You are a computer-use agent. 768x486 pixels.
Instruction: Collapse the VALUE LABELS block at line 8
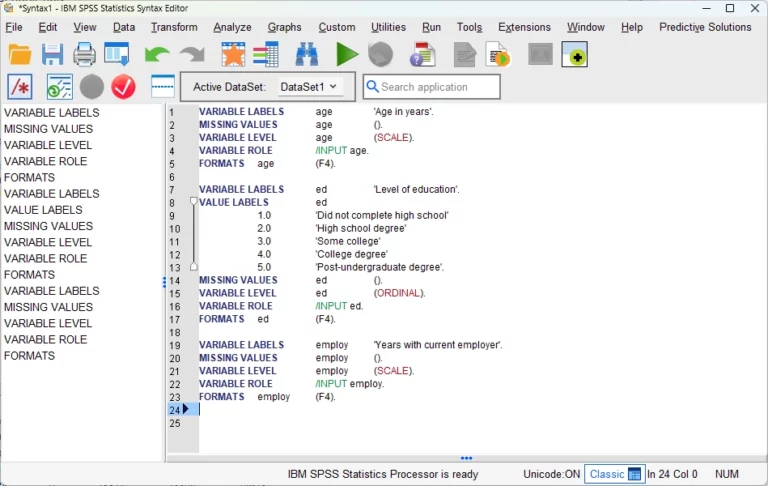pos(193,201)
